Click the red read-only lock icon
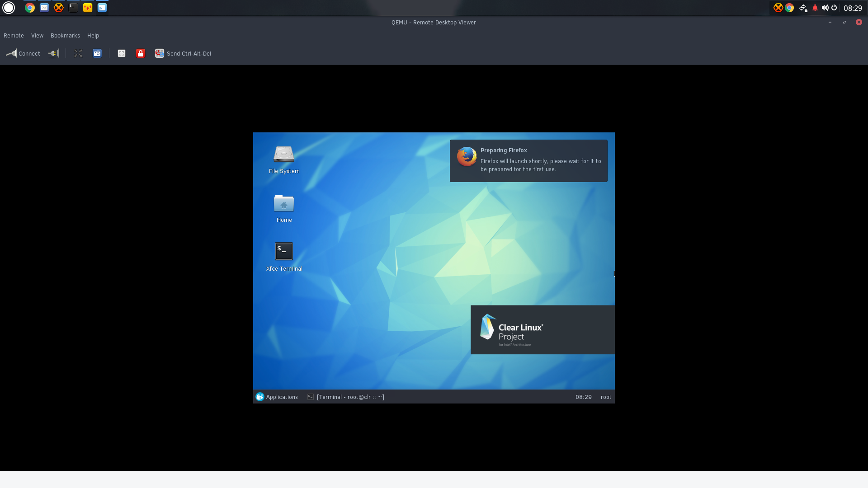 click(x=141, y=53)
